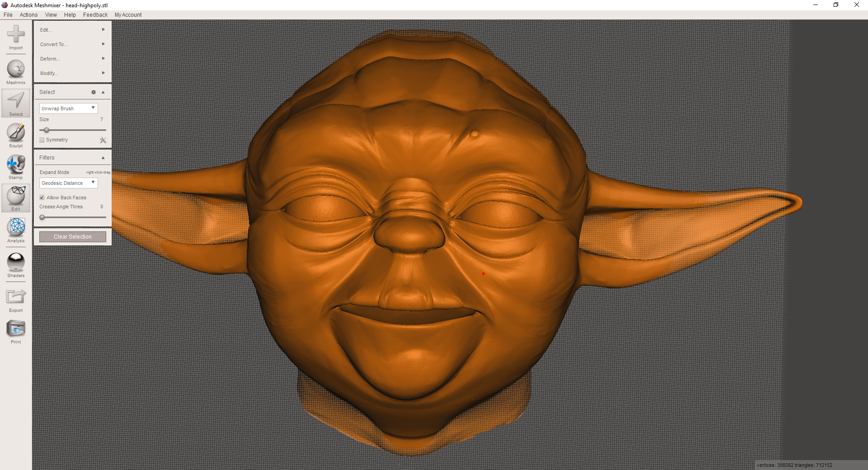Expand the Convert To... submenu
This screenshot has width=868, height=470.
72,44
